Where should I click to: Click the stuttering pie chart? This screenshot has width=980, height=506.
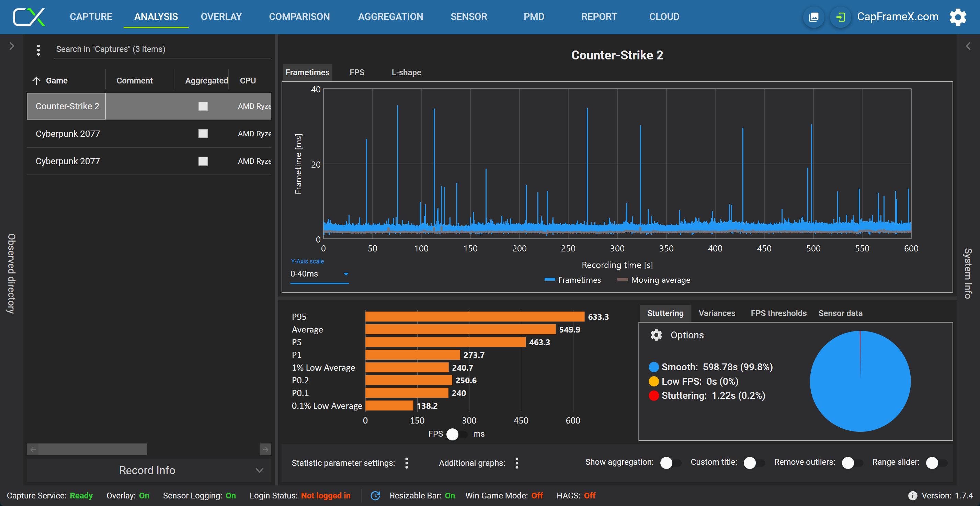pyautogui.click(x=860, y=381)
